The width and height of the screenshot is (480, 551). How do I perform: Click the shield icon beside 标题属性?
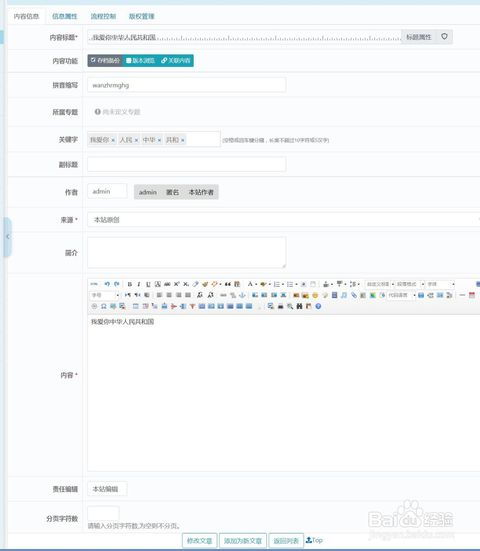click(444, 37)
